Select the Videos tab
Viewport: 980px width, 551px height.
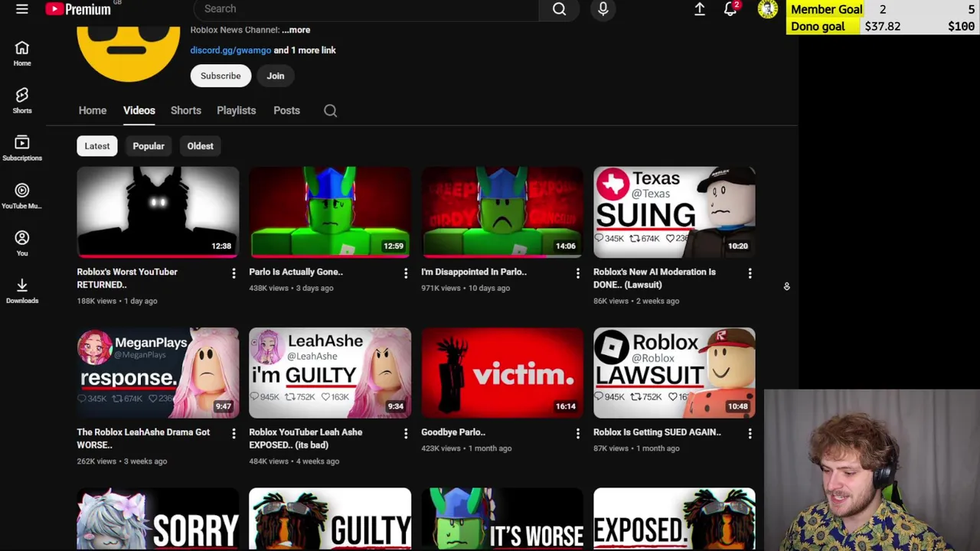[x=139, y=110]
